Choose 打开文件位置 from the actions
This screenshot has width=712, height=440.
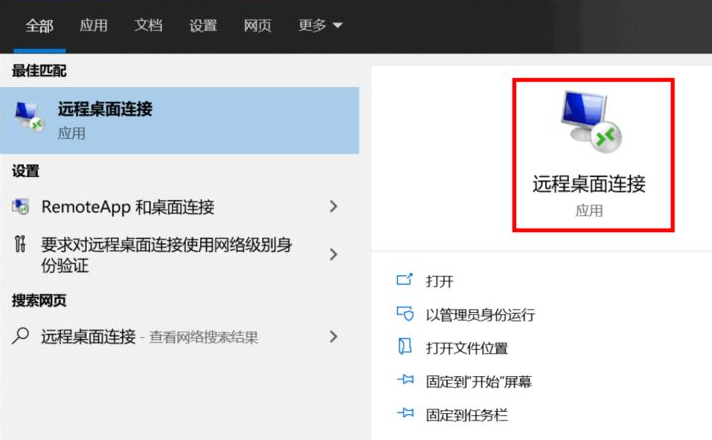tap(466, 348)
